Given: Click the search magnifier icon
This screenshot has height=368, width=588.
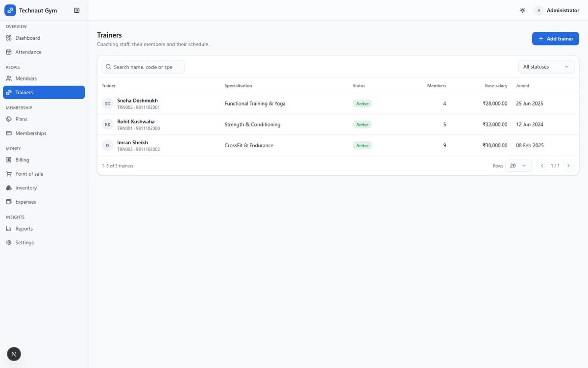Looking at the screenshot, I should pos(109,67).
